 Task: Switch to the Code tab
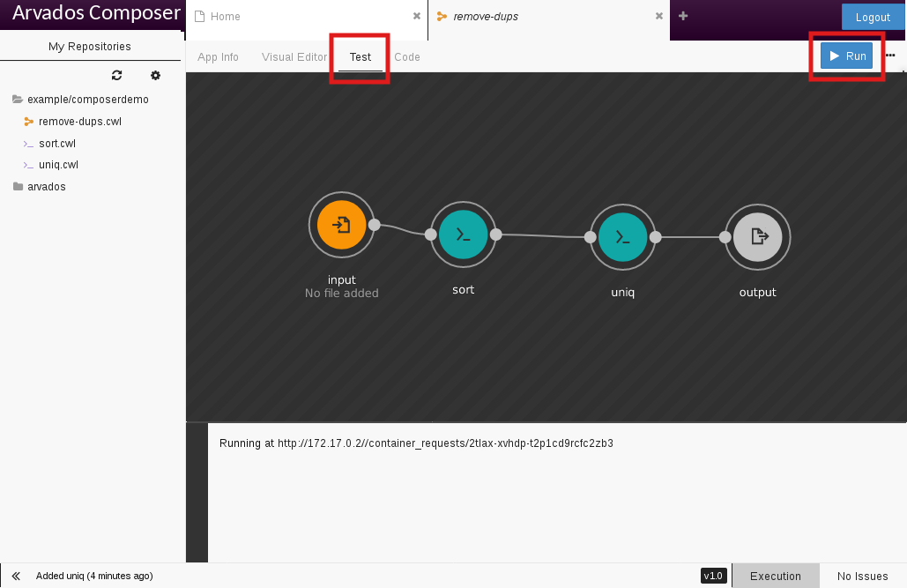[x=407, y=57]
